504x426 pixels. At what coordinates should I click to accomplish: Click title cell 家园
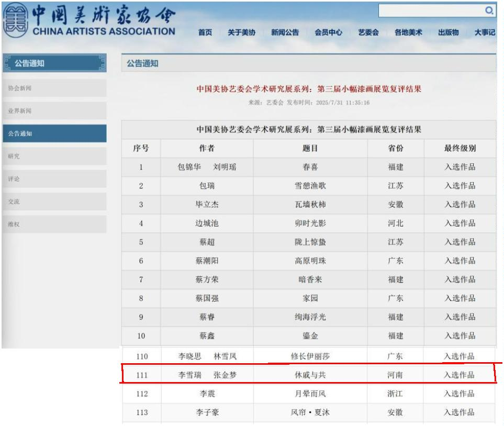(x=310, y=298)
